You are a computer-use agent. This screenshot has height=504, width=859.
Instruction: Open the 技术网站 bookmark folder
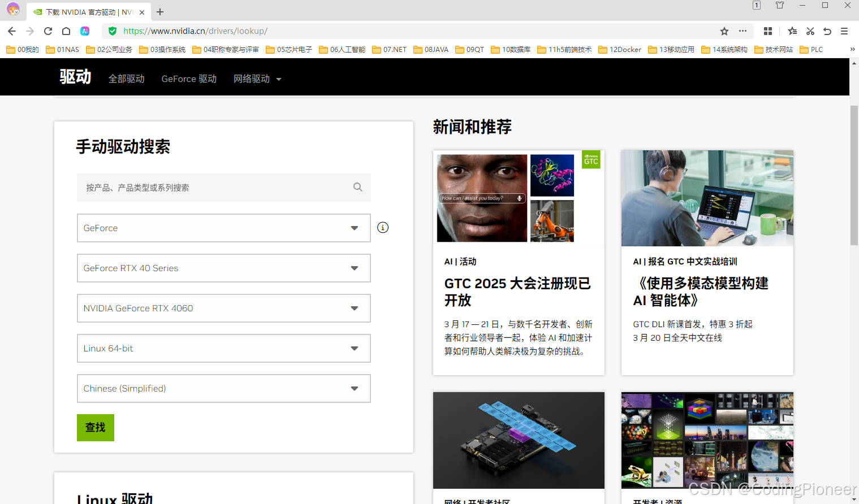[774, 50]
